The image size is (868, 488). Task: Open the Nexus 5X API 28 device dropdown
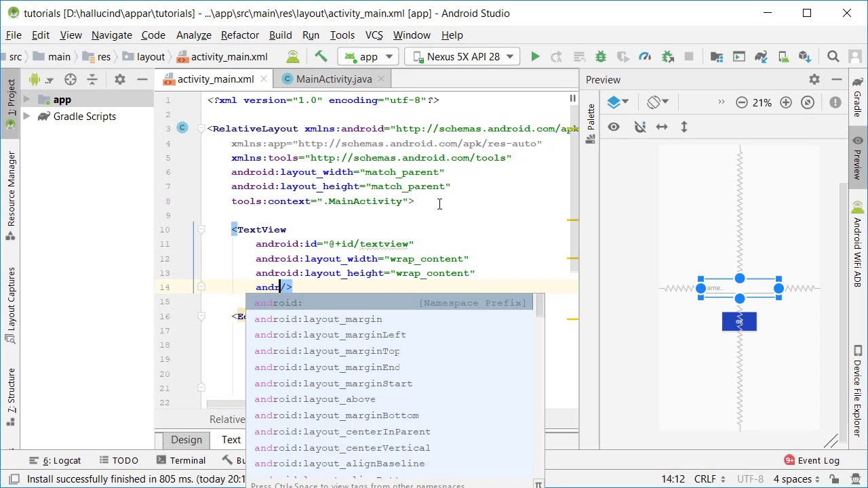click(462, 57)
